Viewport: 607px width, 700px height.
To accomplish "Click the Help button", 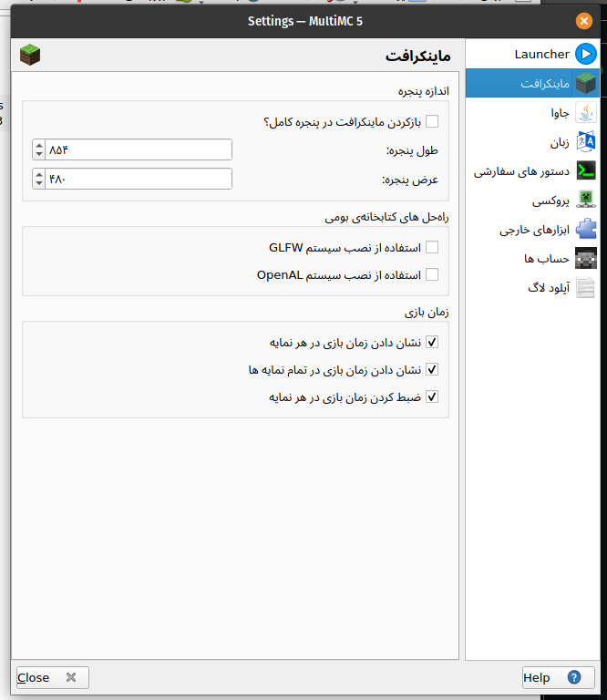I will [559, 677].
